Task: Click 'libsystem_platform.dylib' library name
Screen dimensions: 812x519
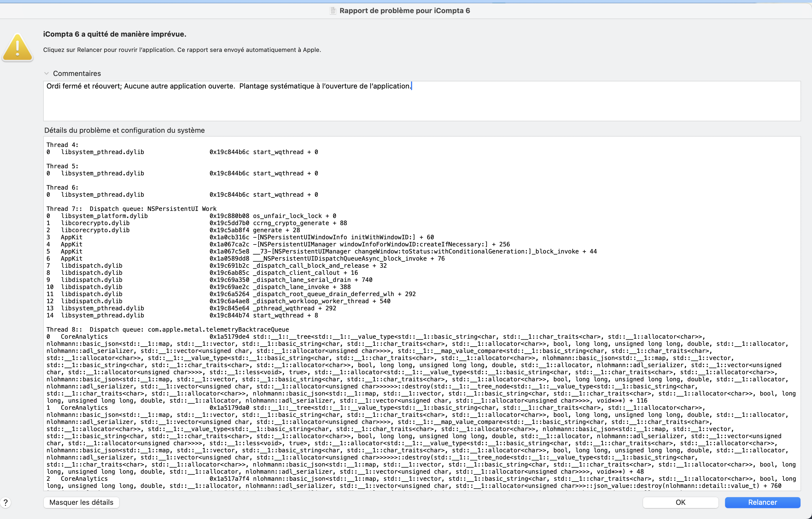Action: (104, 216)
